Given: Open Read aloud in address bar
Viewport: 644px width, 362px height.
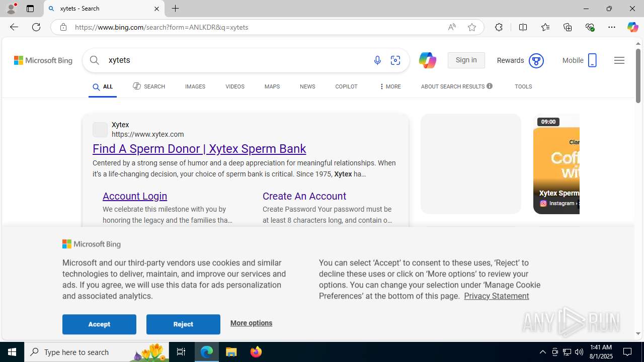Looking at the screenshot, I should coord(452,27).
